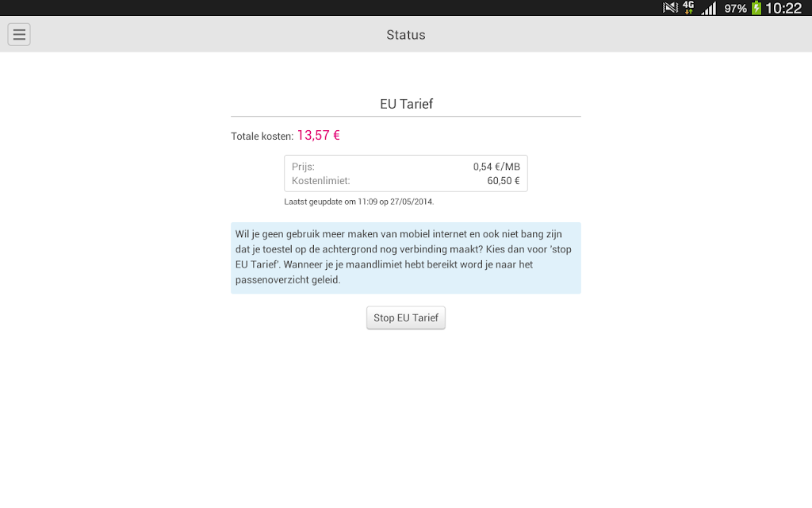Screen dimensions: 812x508
Task: Tap the Status title in header
Action: click(x=406, y=35)
